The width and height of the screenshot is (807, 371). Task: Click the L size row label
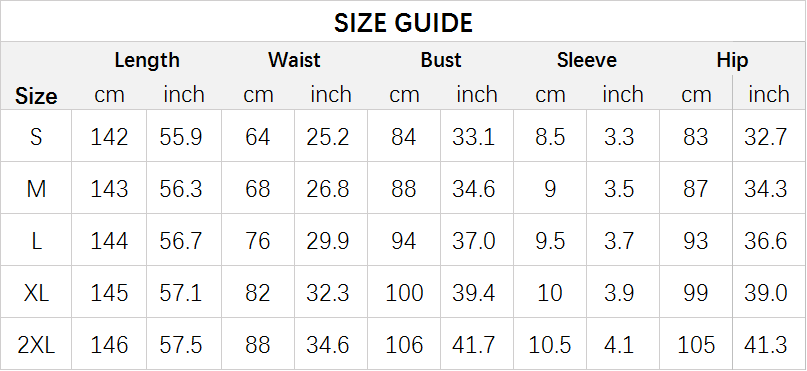36,241
